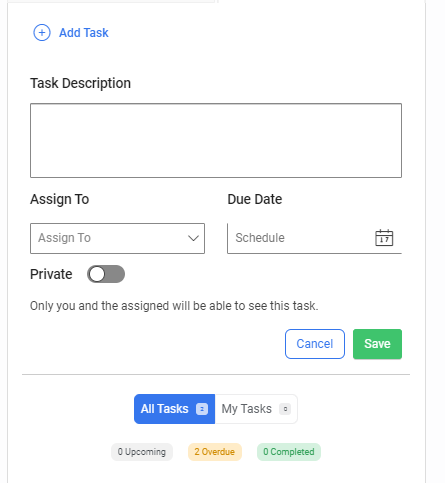Click the My Tasks count badge
This screenshot has height=483, width=445.
[x=285, y=409]
